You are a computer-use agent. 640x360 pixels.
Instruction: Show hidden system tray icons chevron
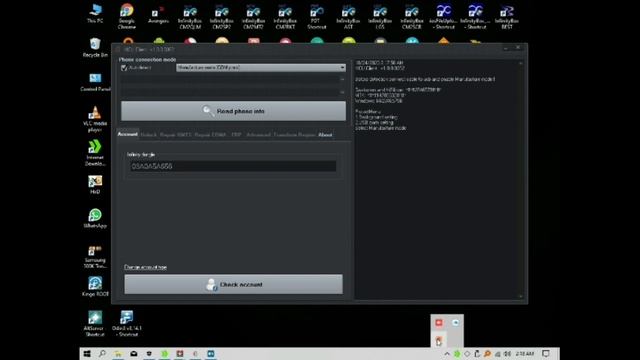click(x=447, y=354)
